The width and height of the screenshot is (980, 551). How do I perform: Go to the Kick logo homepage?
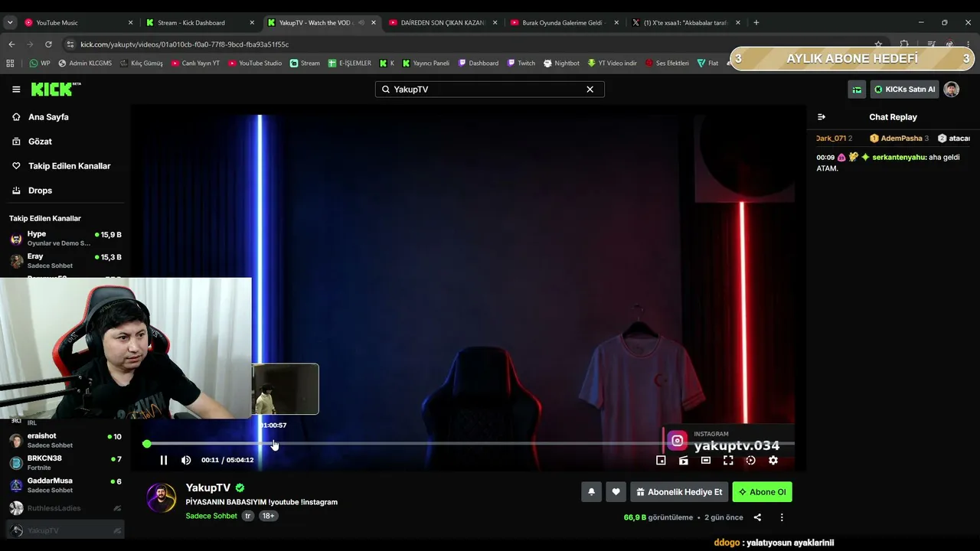click(x=55, y=90)
